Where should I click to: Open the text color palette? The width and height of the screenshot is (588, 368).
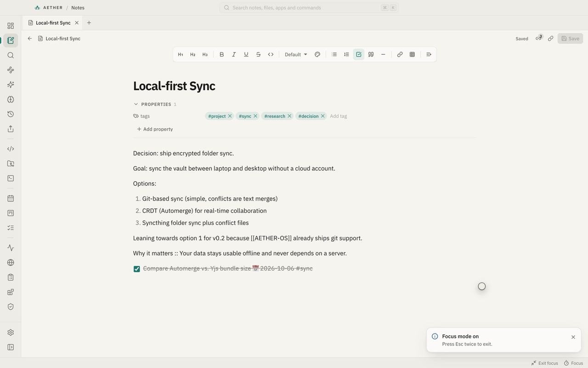[317, 54]
